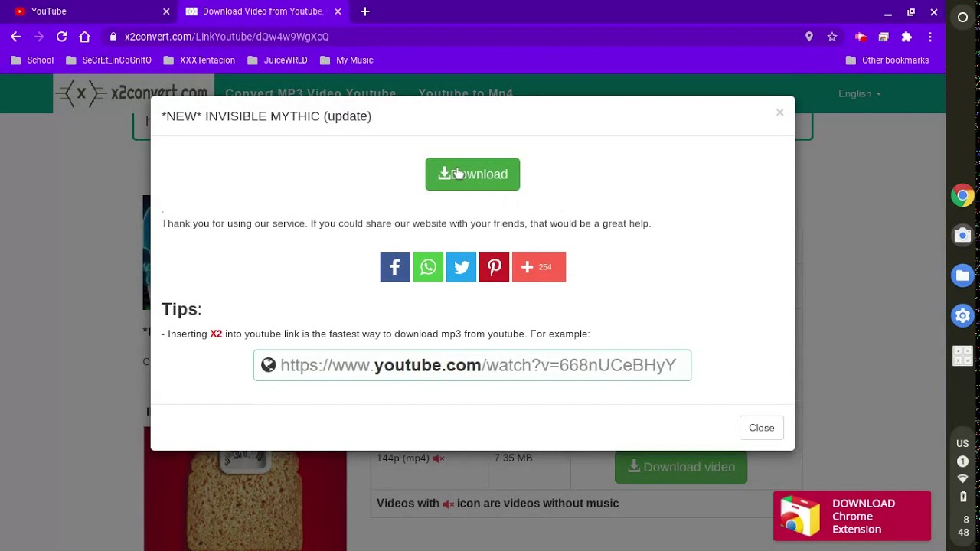Reload the current page
Viewport: 980px width, 551px height.
tap(62, 37)
